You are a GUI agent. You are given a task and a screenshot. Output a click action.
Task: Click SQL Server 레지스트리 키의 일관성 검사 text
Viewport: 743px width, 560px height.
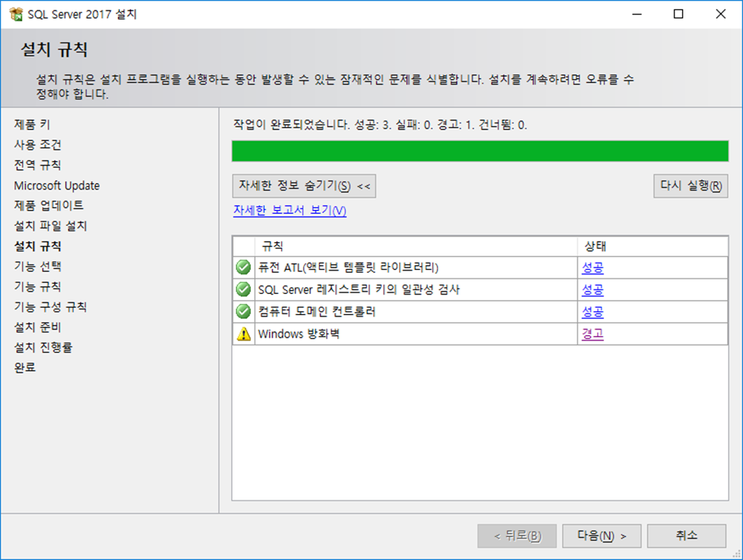pos(358,289)
